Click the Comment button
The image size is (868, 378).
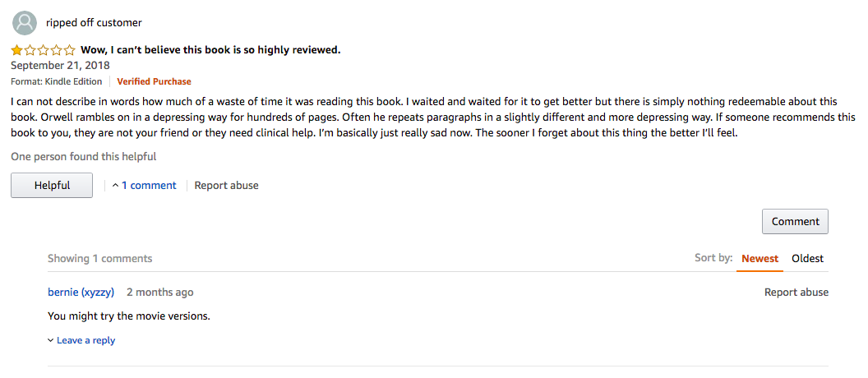point(796,221)
